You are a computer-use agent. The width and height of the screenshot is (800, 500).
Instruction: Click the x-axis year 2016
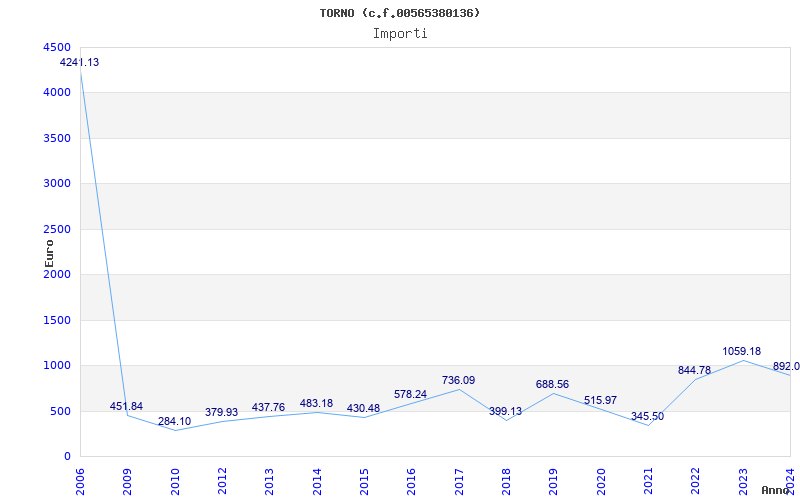click(411, 482)
